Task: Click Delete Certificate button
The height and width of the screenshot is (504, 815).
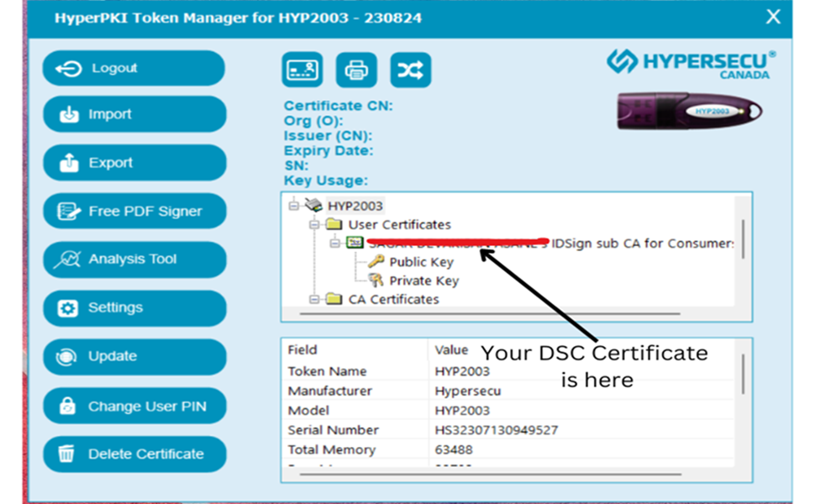Action: [134, 454]
